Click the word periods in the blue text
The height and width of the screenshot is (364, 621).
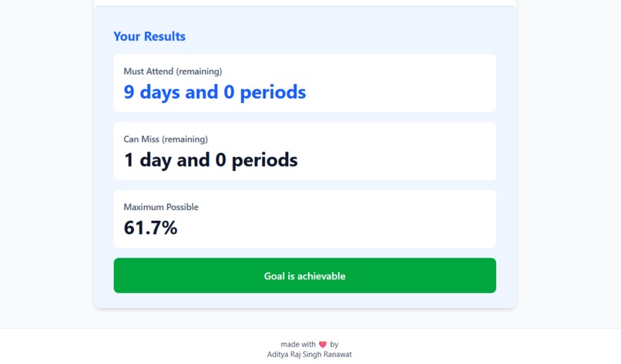[x=273, y=92]
